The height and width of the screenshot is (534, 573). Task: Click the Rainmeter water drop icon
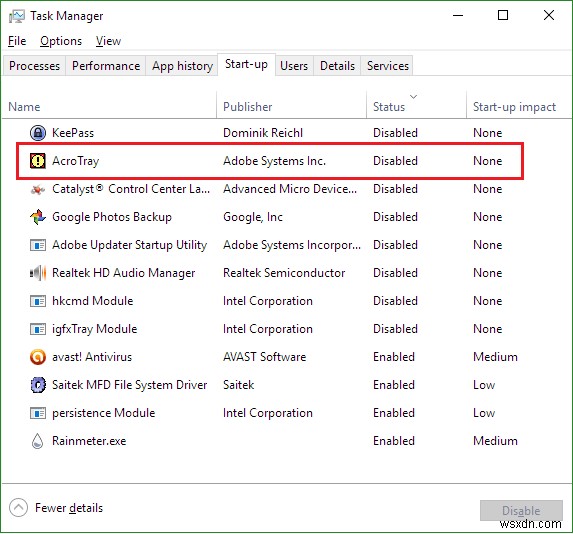[38, 441]
